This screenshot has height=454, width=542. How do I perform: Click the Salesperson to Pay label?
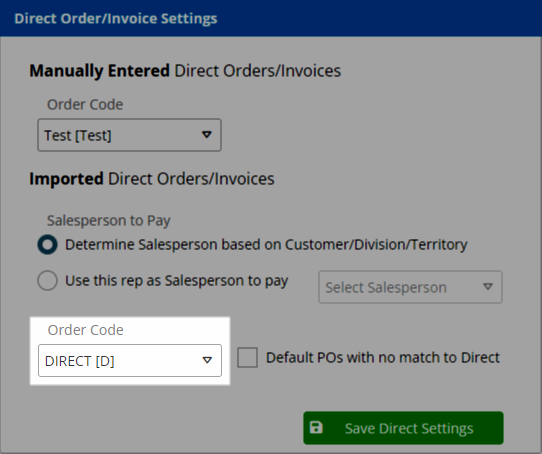[x=109, y=221]
